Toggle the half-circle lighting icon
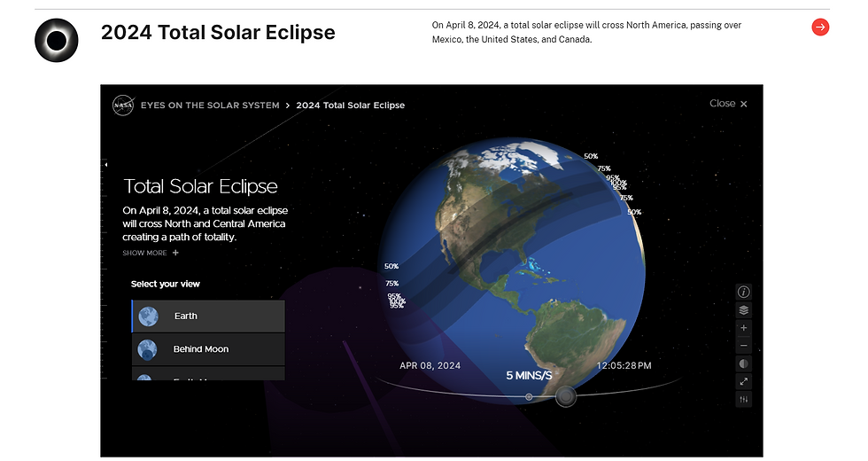 pyautogui.click(x=744, y=363)
